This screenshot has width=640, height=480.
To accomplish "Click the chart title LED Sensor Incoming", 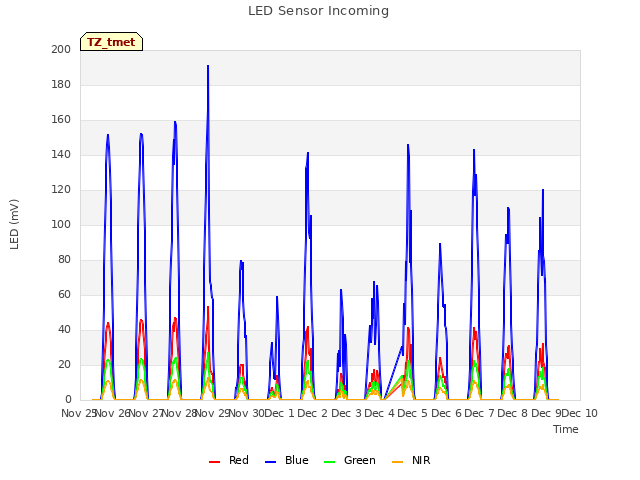I will tap(318, 11).
